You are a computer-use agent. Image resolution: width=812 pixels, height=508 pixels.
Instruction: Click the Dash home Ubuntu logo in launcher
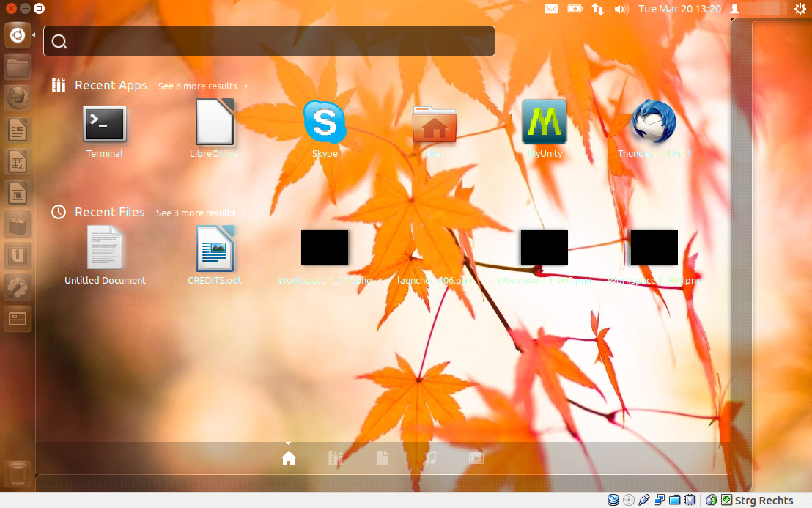point(17,35)
